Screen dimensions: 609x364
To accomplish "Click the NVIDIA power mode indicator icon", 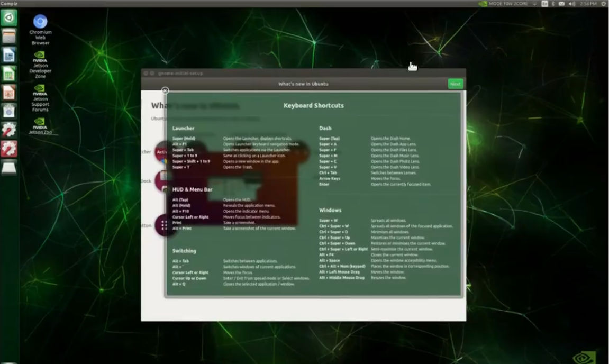I will pos(483,4).
